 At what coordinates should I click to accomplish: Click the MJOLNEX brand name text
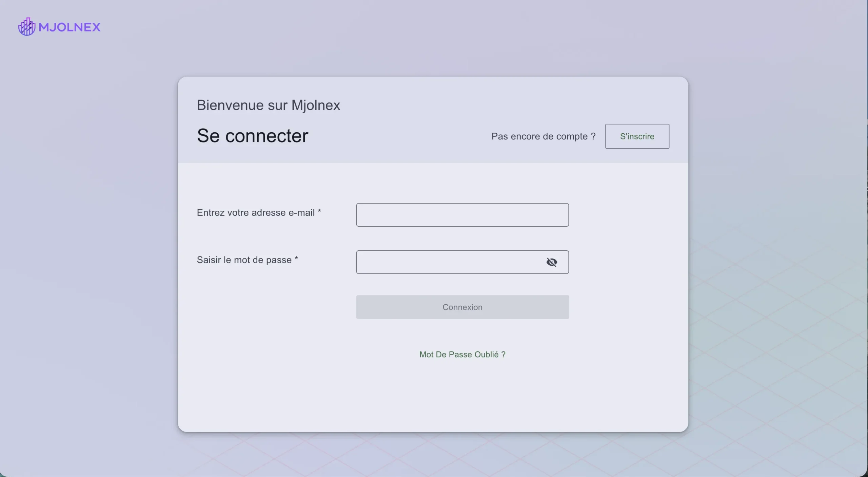70,27
